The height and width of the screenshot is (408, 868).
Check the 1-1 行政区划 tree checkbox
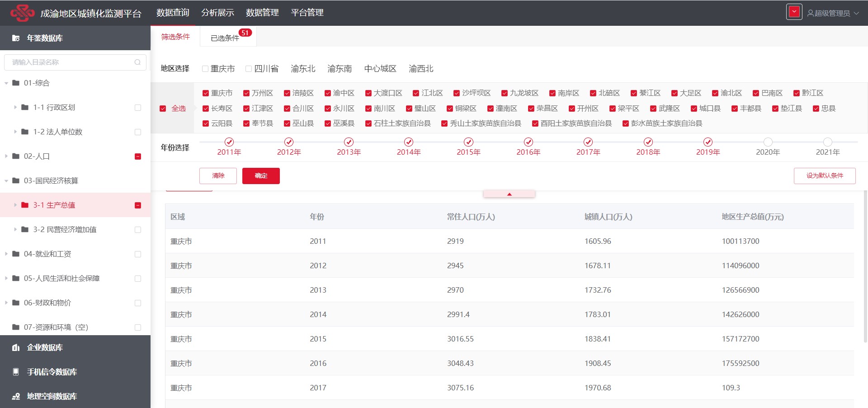click(138, 108)
